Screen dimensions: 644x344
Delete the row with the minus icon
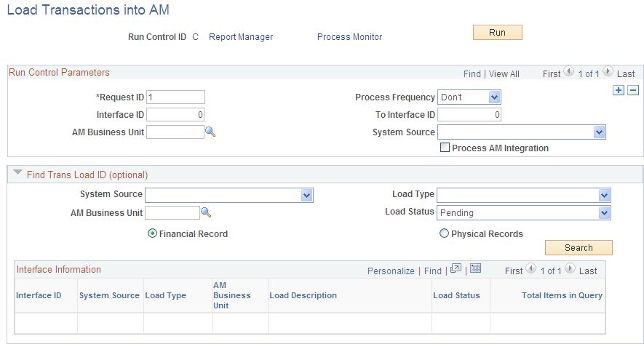[633, 90]
